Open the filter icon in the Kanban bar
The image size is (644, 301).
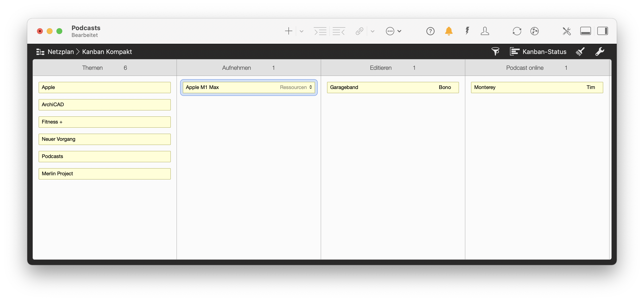tap(496, 52)
